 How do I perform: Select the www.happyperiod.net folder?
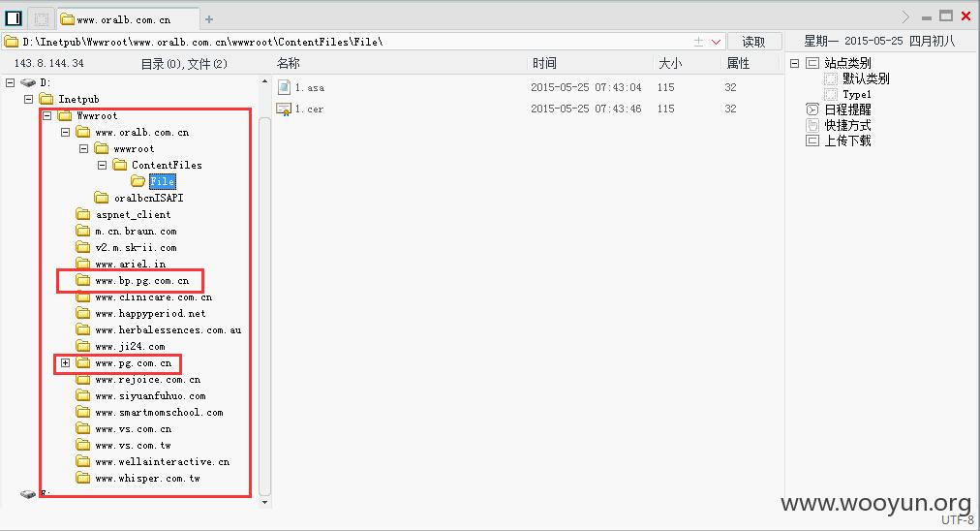150,313
